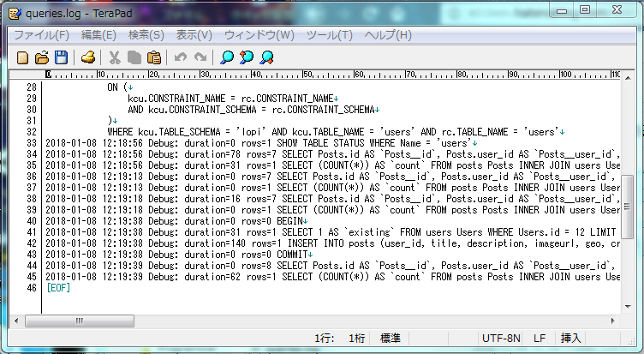Click the 1行: line number status entry

click(325, 339)
